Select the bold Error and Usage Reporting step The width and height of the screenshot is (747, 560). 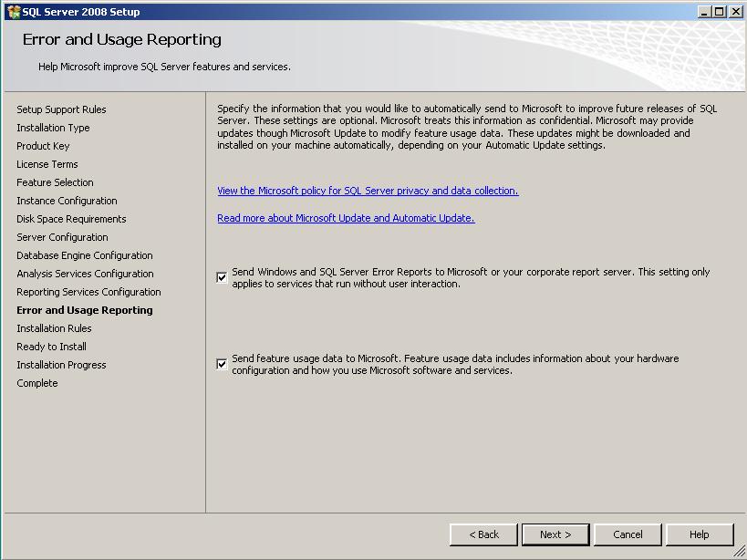point(85,310)
